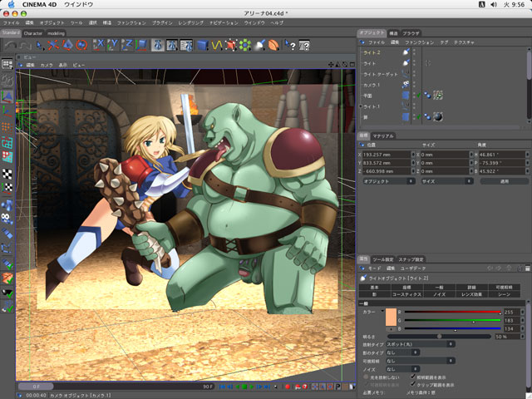
Task: Toggle the Z axis lock
Action: (x=127, y=45)
